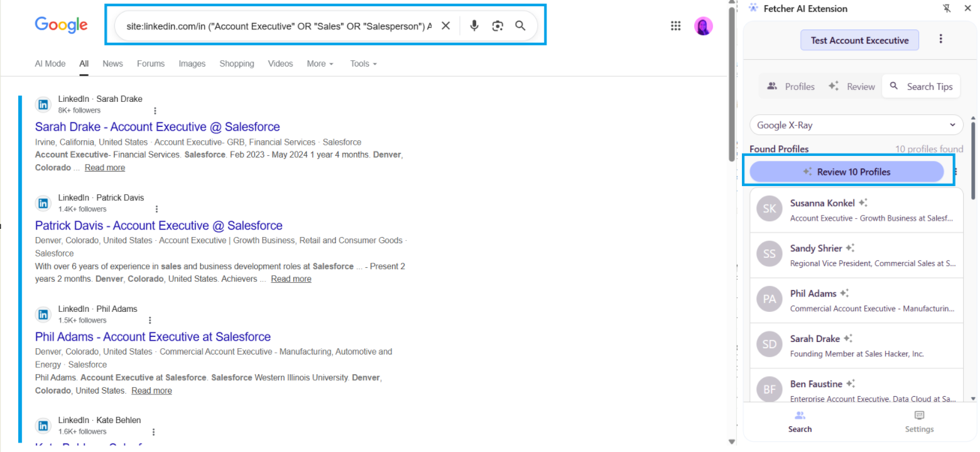
Task: Open options for Patrick Davis result
Action: pyautogui.click(x=156, y=209)
